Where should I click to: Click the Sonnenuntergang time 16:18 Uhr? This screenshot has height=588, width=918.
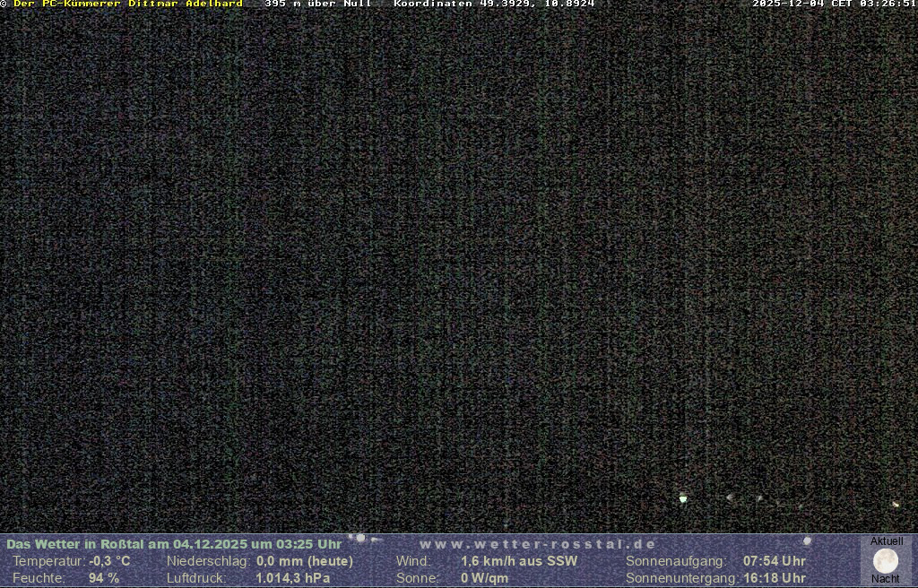(x=774, y=578)
